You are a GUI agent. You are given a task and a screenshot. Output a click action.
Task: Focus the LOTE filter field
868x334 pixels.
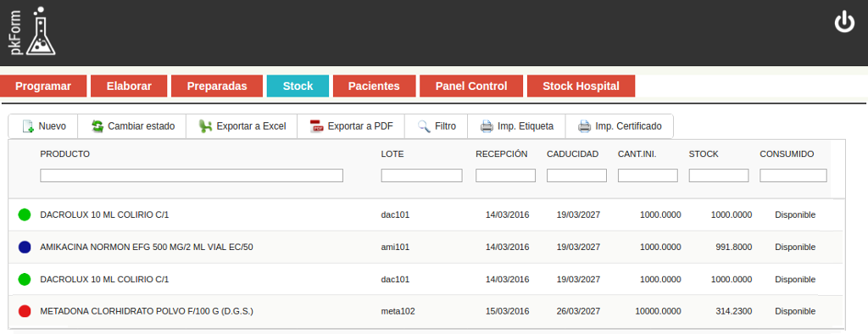(422, 175)
